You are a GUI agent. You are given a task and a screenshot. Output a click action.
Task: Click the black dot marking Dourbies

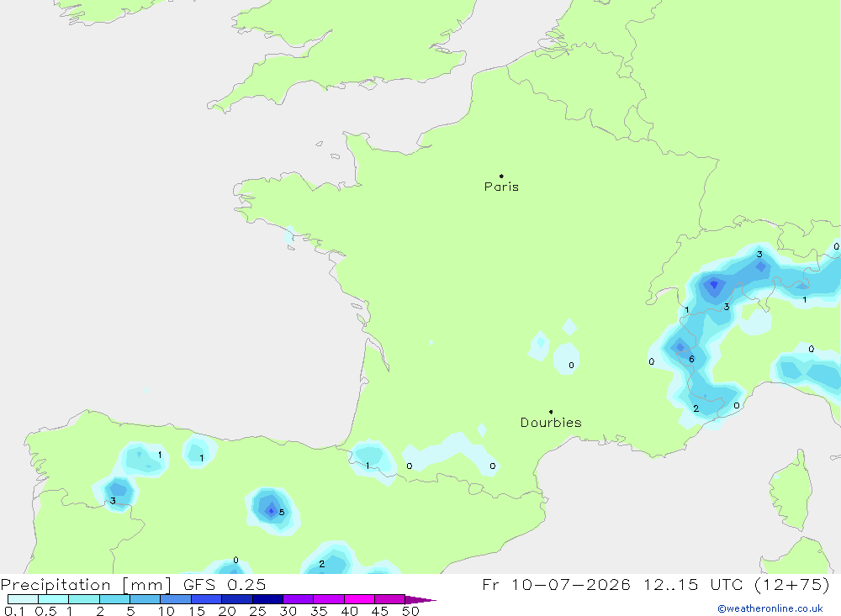(x=551, y=412)
